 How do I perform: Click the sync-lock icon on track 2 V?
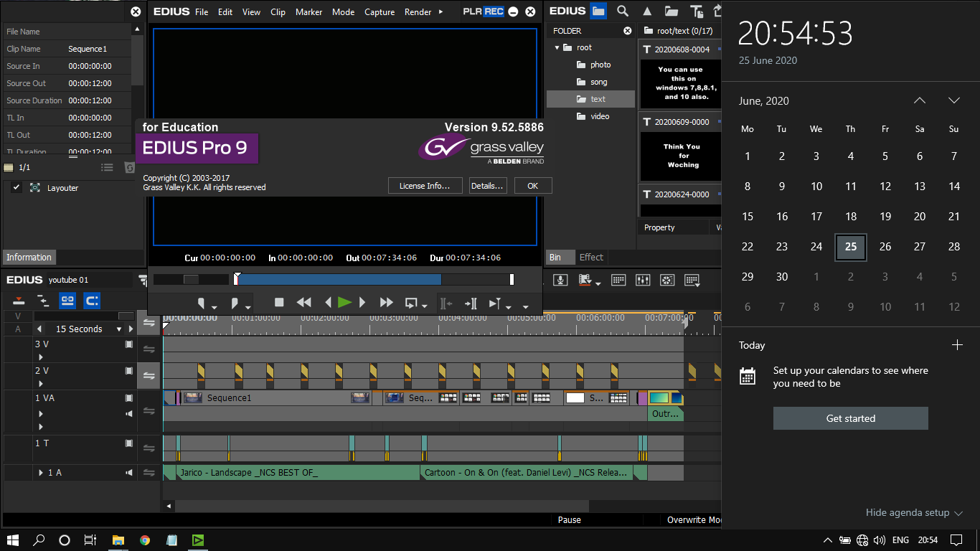pos(149,376)
